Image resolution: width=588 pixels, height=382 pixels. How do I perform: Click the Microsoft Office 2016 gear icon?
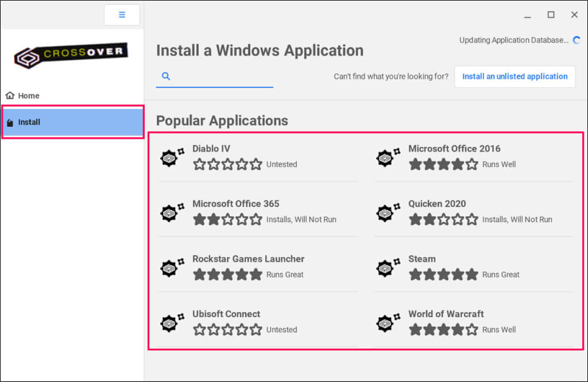[x=388, y=157]
